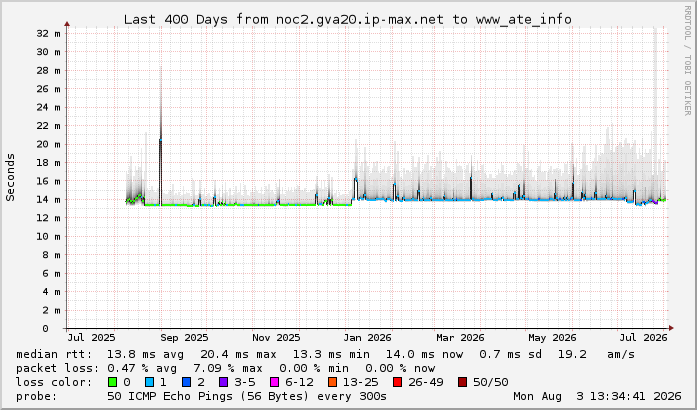Click the 'Sep 2025' x-axis label
Screen dimensions: 697x410
click(x=184, y=338)
